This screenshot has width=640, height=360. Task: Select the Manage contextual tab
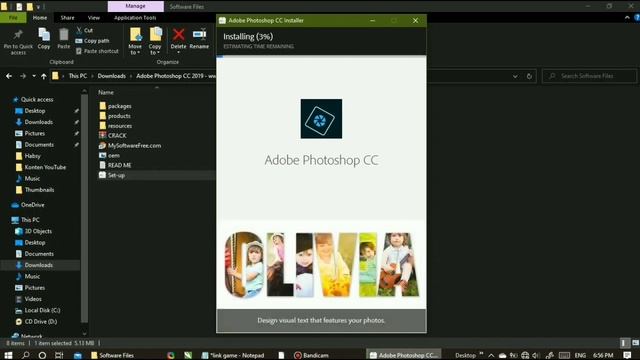pos(136,6)
